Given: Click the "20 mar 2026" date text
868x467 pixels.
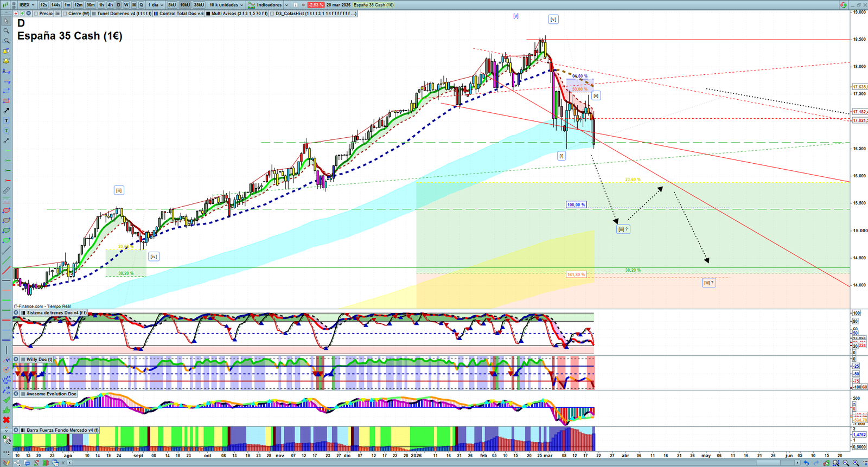Looking at the screenshot, I should [339, 5].
